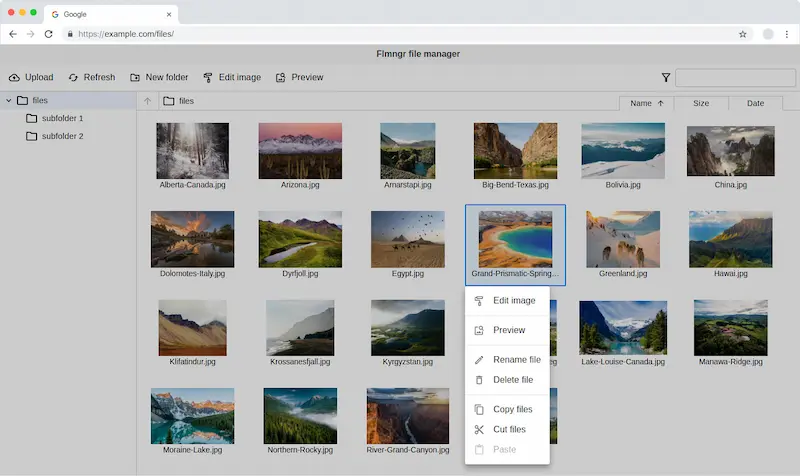Viewport: 800px width, 476px height.
Task: Select Lake-Louise-Canada.jpg thumbnail
Action: click(x=623, y=328)
